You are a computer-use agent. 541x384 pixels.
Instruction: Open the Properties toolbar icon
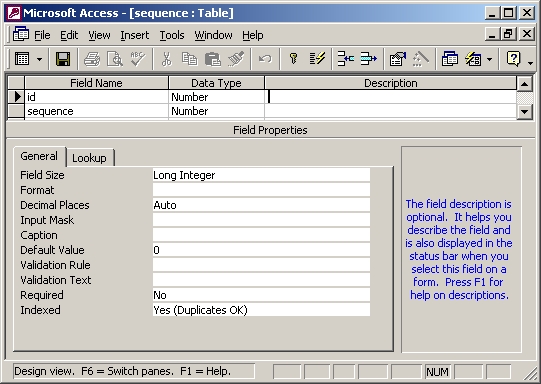click(x=397, y=59)
